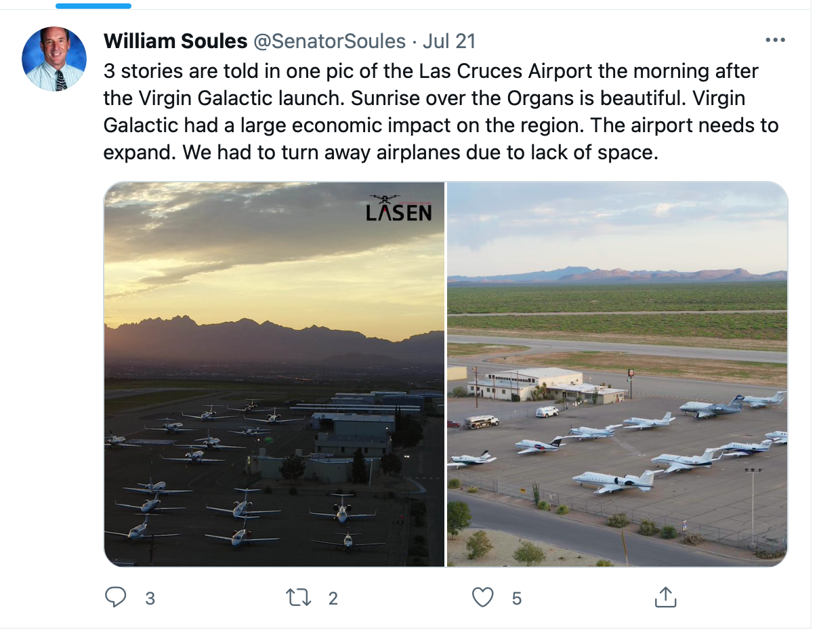Click the tweet text about Las Cruces Airport
The height and width of the screenshot is (629, 840).
431,112
